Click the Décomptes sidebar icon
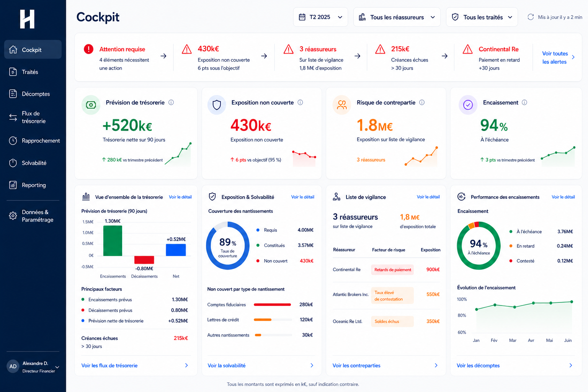Viewport: 588px width, 392px height. click(13, 94)
